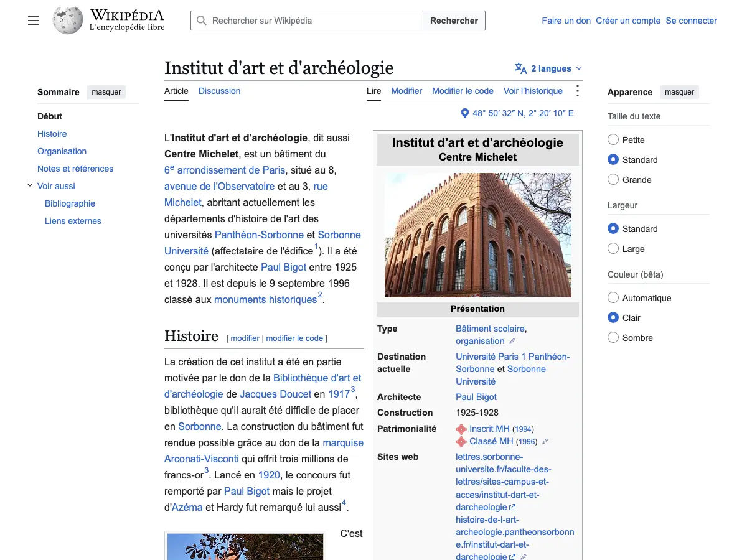Click Faire un don link

pyautogui.click(x=566, y=21)
